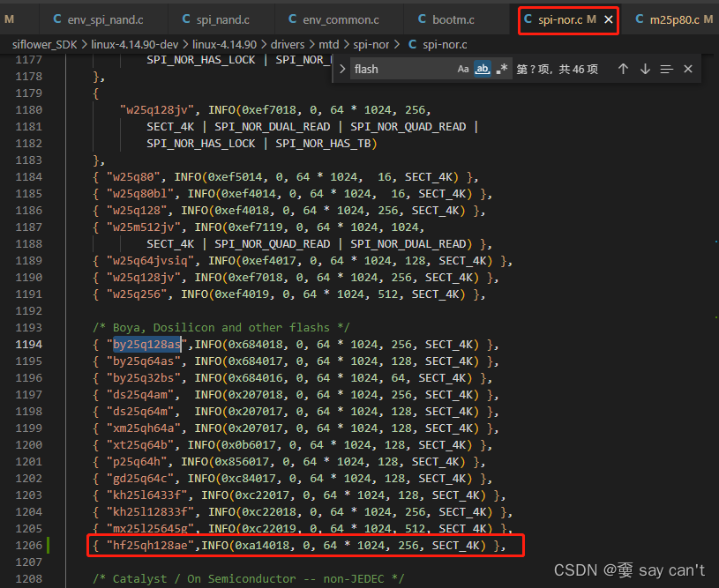Open mtd breadcrumb folder
The height and width of the screenshot is (588, 719).
(329, 44)
